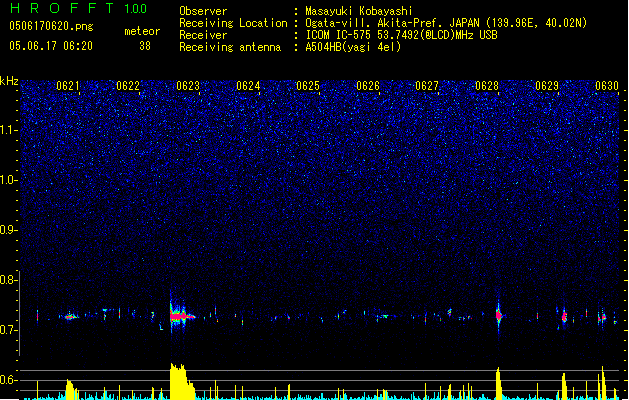Image resolution: width=629 pixels, height=400 pixels.
Task: Click the Observer field label
Action: tap(203, 11)
